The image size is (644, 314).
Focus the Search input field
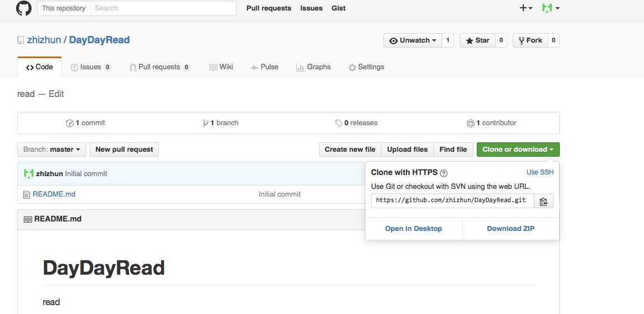coord(163,8)
